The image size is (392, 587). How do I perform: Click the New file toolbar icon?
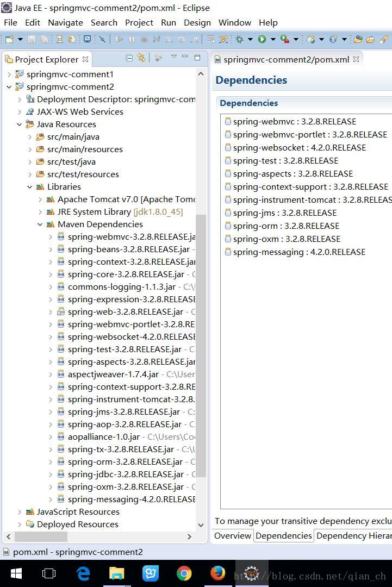click(x=9, y=39)
